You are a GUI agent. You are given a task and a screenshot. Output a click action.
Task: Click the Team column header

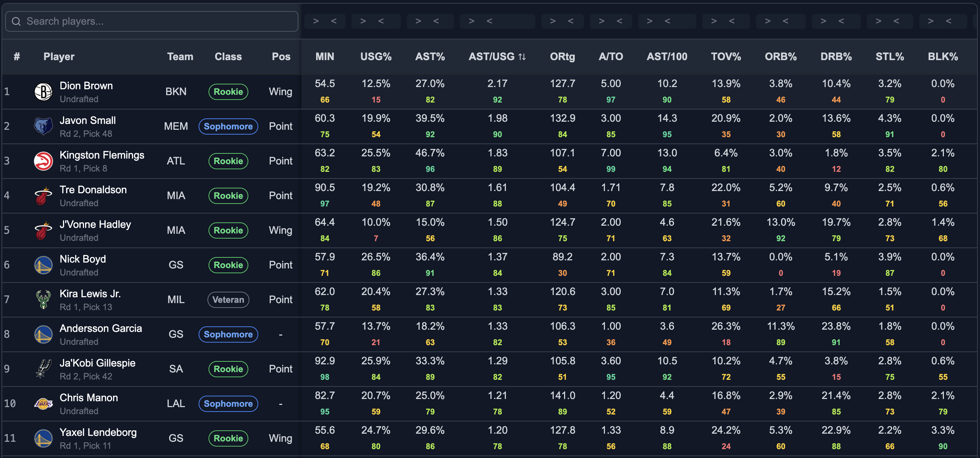click(180, 57)
